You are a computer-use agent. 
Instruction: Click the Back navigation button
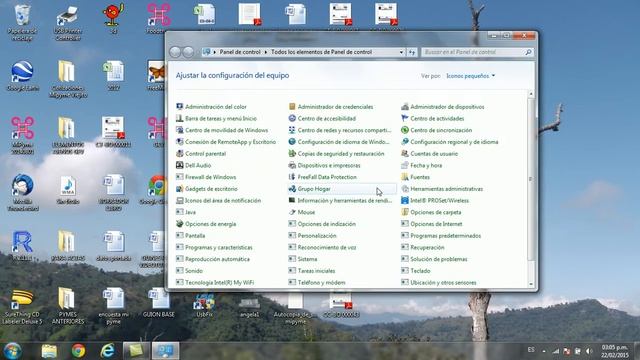[175, 52]
